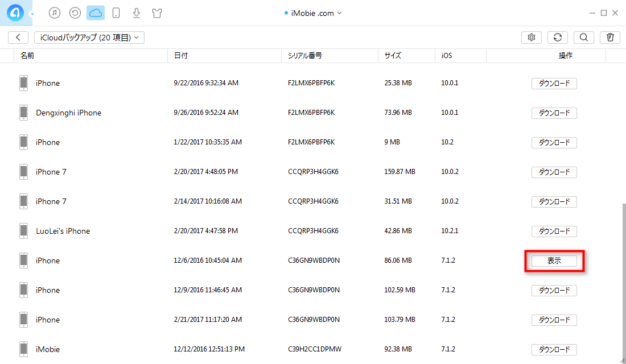Delete with the trash can button

[x=610, y=37]
